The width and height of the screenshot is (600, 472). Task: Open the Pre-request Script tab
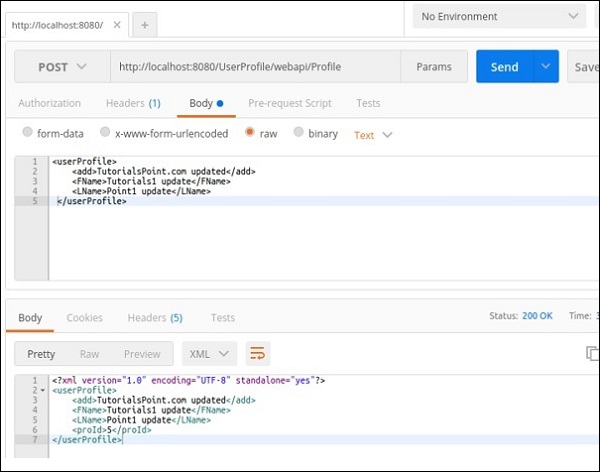(289, 103)
